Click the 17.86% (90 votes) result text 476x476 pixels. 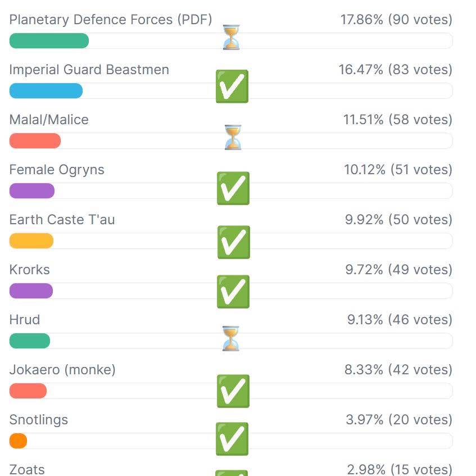pos(396,20)
